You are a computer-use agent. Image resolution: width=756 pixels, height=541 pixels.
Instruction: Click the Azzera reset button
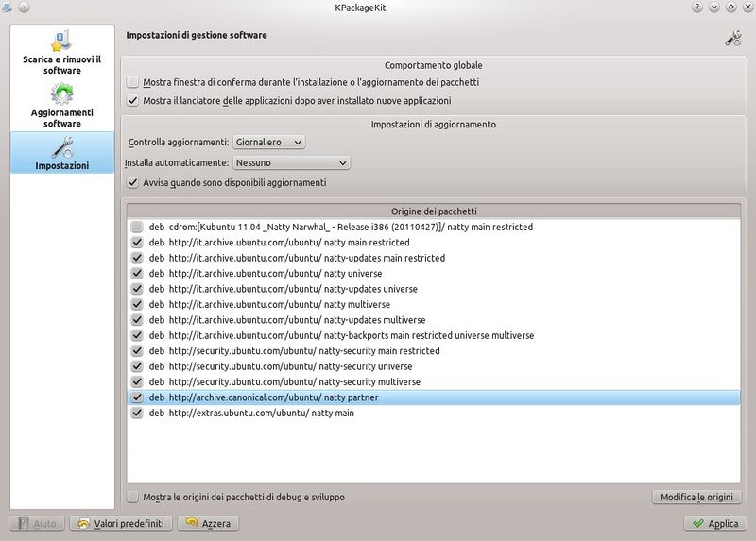pyautogui.click(x=208, y=523)
